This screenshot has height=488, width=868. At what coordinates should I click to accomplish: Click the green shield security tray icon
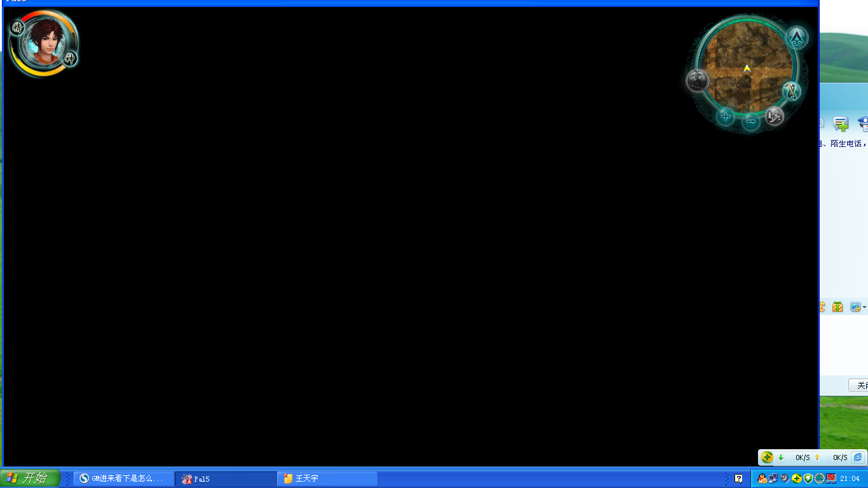[808, 478]
